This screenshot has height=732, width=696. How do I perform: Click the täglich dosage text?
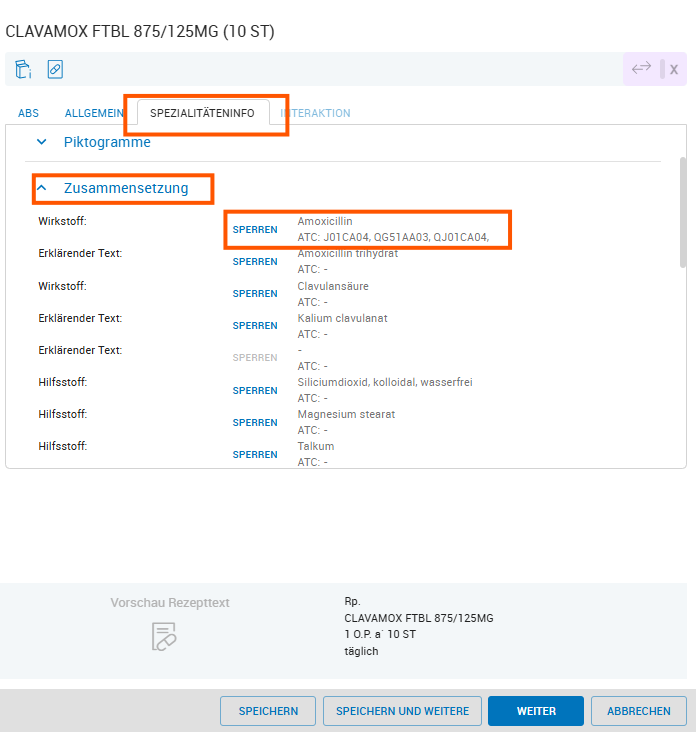click(361, 651)
